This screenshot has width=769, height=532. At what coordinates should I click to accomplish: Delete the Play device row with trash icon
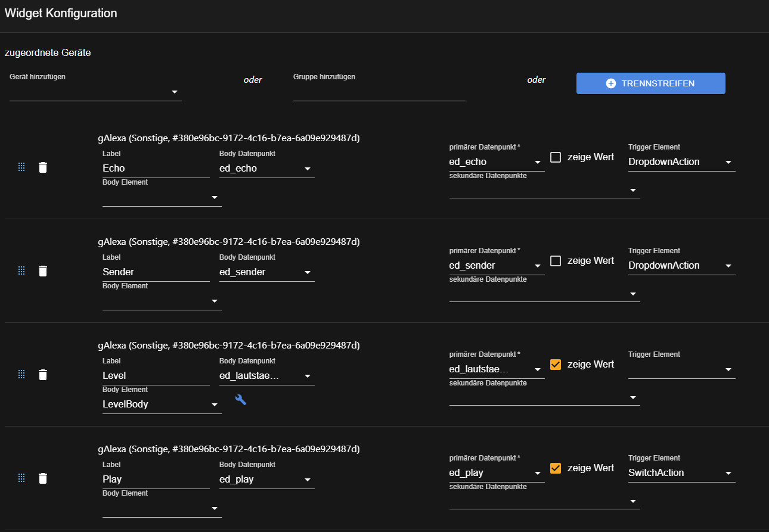pos(43,478)
